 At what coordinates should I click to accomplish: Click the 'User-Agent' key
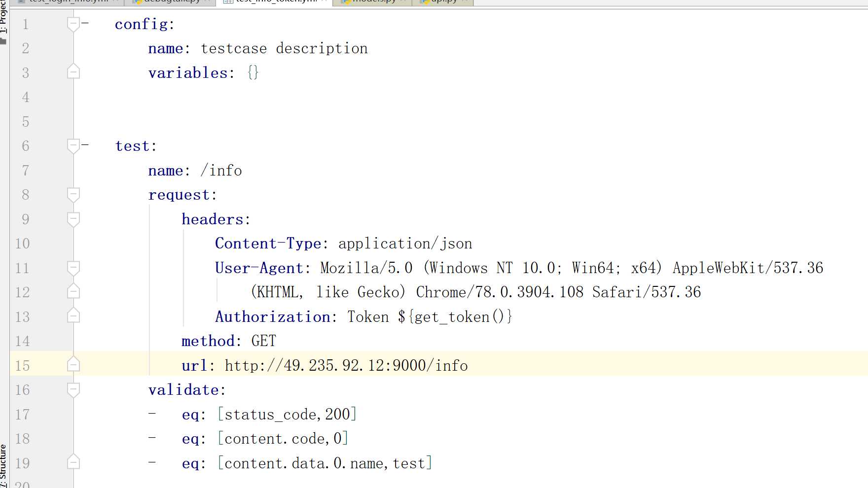pyautogui.click(x=259, y=268)
